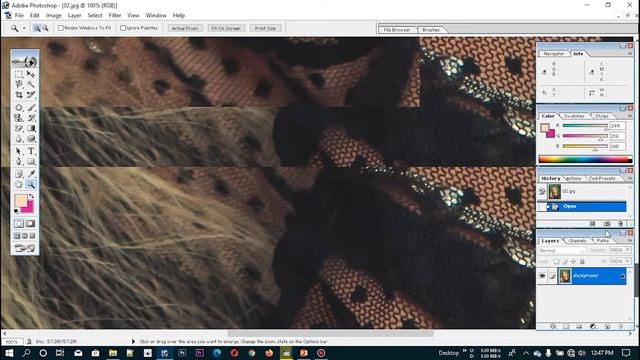This screenshot has width=640, height=360.
Task: Switch to the Channels tab
Action: [x=577, y=241]
